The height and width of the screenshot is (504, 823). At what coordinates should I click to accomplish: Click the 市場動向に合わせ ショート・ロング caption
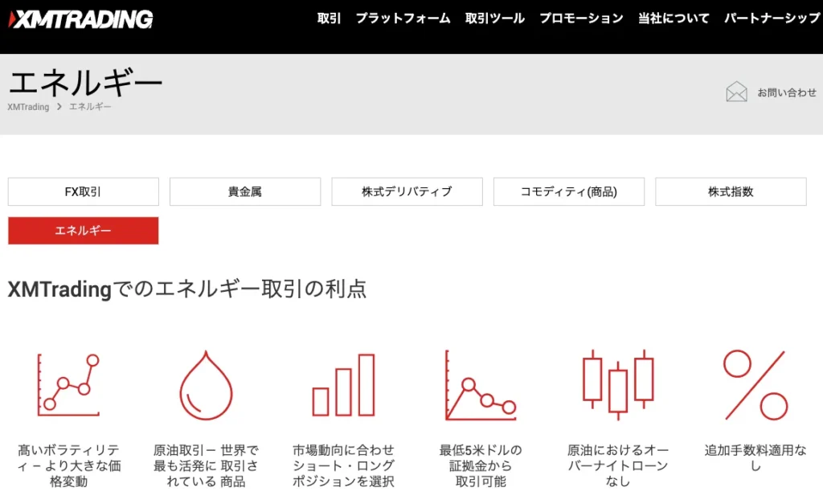(x=343, y=465)
